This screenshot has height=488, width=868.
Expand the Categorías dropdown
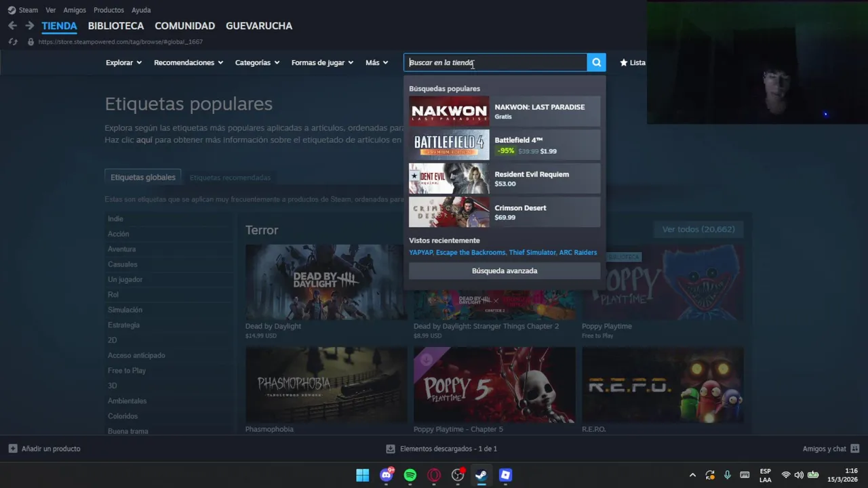pos(257,62)
